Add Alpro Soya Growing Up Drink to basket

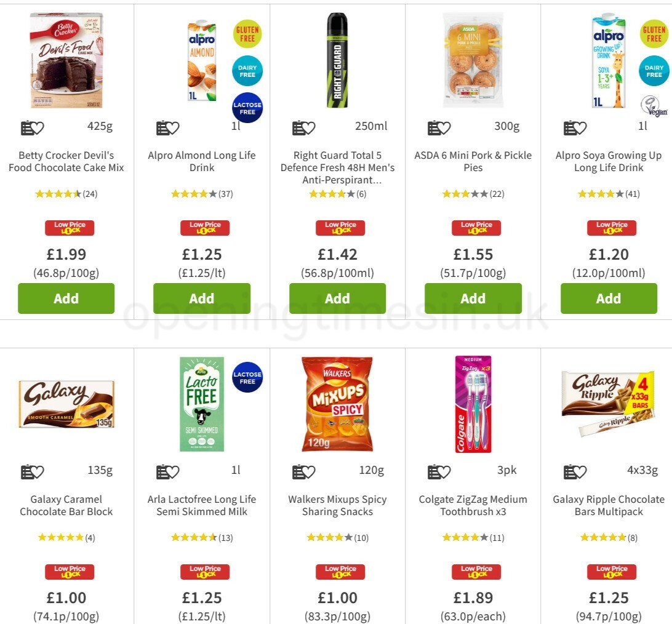609,298
